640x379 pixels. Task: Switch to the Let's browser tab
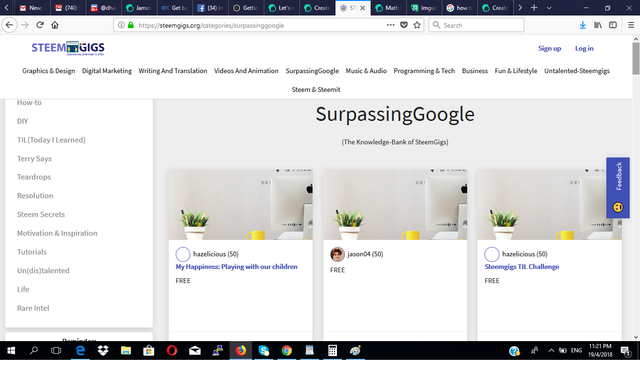coord(281,8)
